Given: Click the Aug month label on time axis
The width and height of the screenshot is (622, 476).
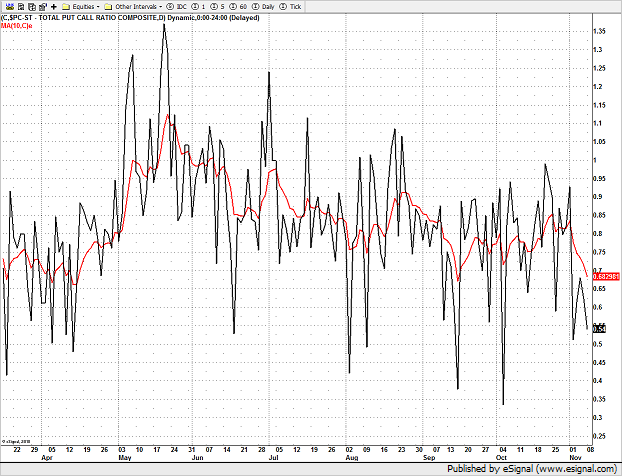Looking at the screenshot, I should point(352,457).
